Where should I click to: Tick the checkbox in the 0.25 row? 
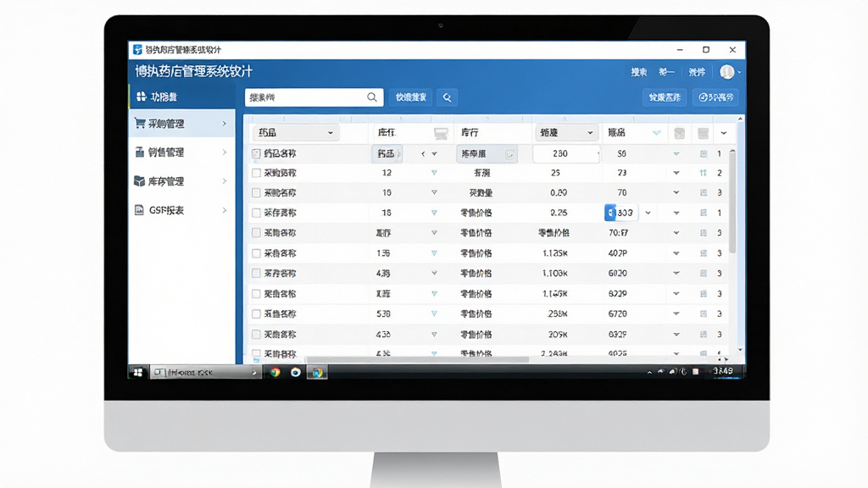point(256,213)
